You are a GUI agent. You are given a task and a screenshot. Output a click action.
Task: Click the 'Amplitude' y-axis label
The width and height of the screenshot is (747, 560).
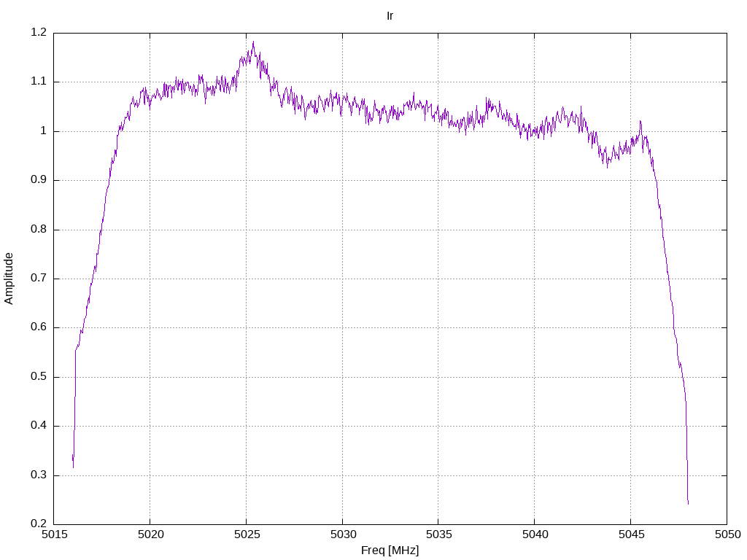tap(9, 278)
